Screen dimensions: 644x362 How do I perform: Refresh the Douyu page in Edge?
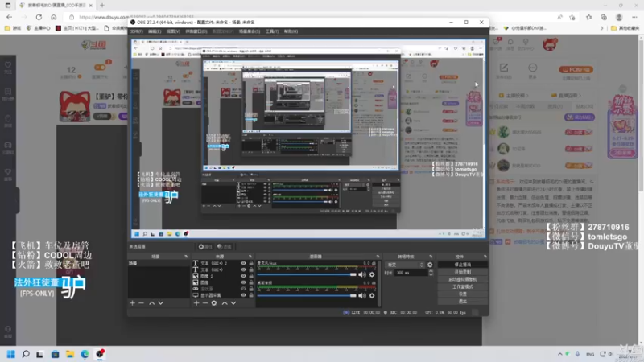[x=39, y=17]
